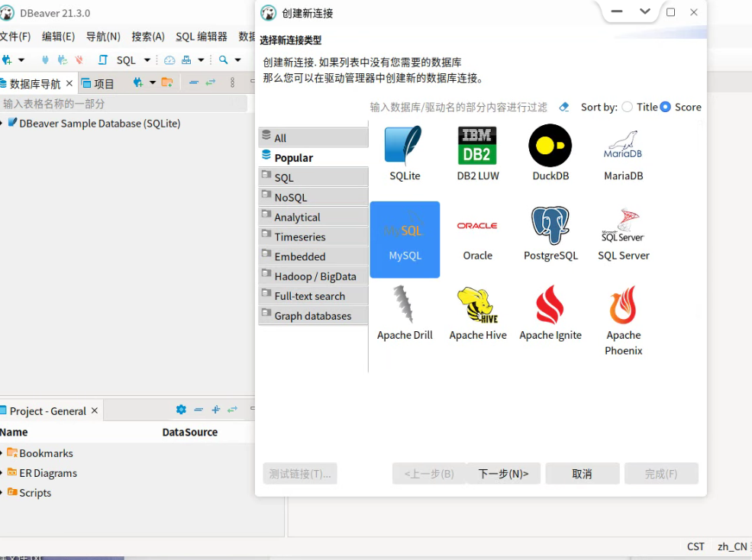752x560 pixels.
Task: Collapse all in database navigator panel
Action: coord(194,82)
